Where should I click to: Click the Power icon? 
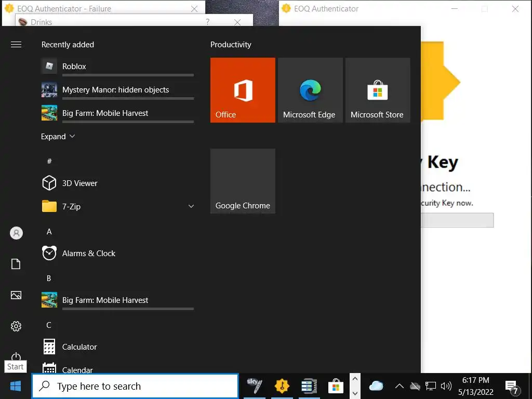(x=16, y=356)
